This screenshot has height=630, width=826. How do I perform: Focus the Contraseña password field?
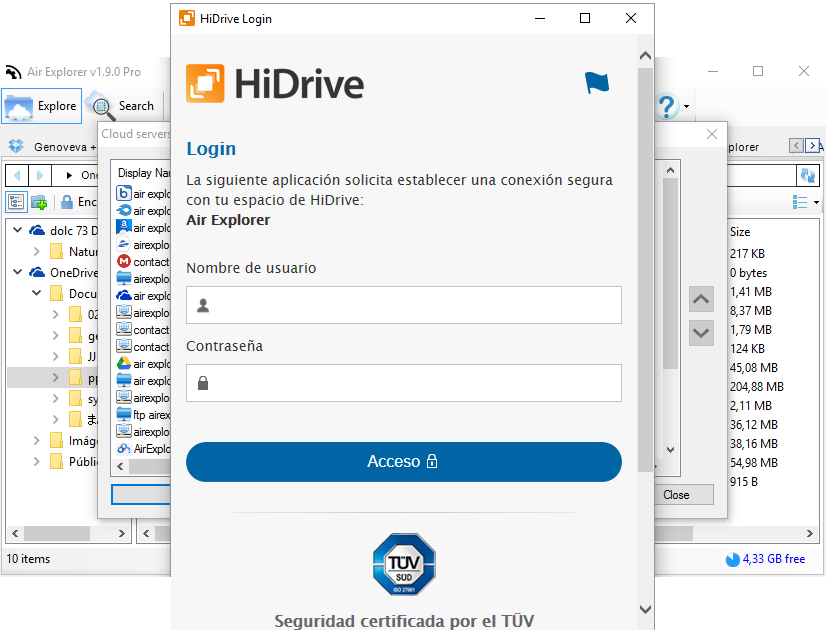404,383
